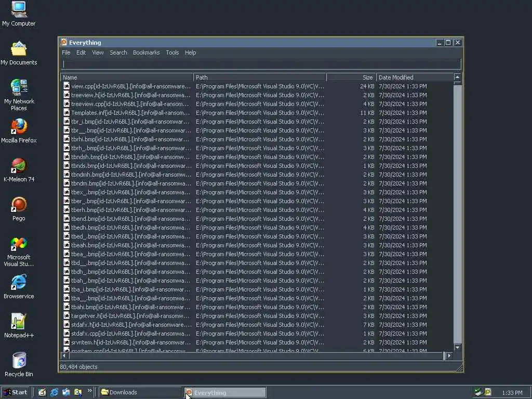Click file icon of tbndsh.bmp row
Image resolution: width=532 pixels, height=399 pixels.
pyautogui.click(x=67, y=157)
